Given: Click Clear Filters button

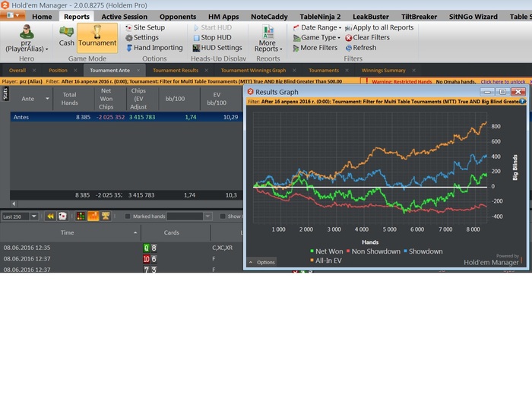Looking at the screenshot, I should pos(367,38).
